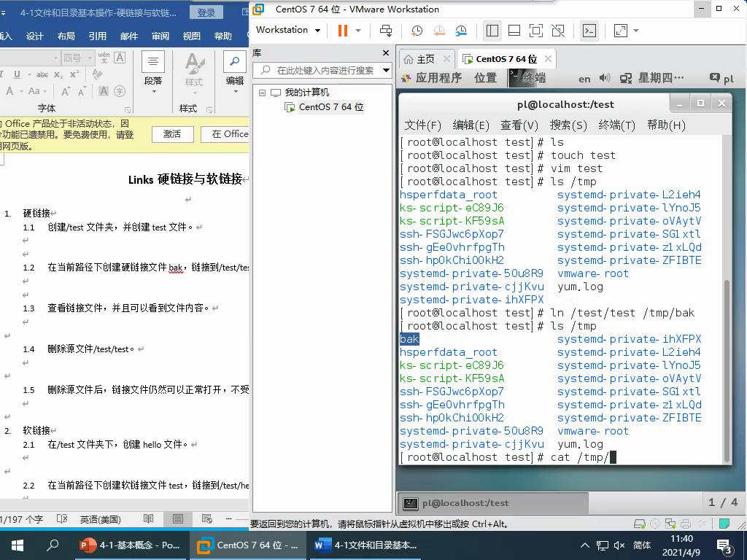Take a snapshot of the virtual machine
Viewport: 747px width, 560px height.
417,31
